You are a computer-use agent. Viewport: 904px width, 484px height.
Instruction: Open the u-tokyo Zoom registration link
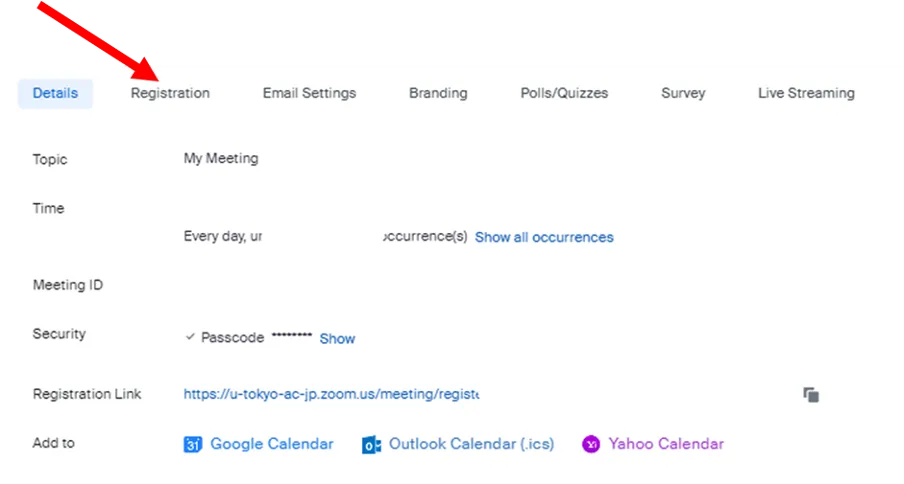coord(331,394)
